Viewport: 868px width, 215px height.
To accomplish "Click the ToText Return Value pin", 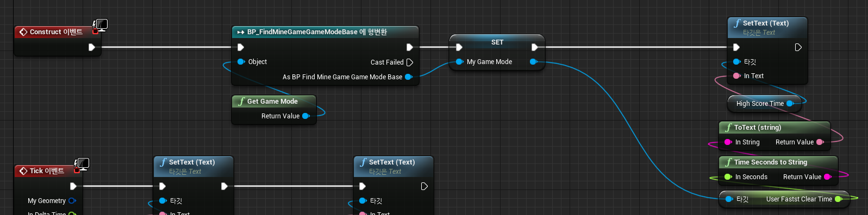I will tap(820, 142).
